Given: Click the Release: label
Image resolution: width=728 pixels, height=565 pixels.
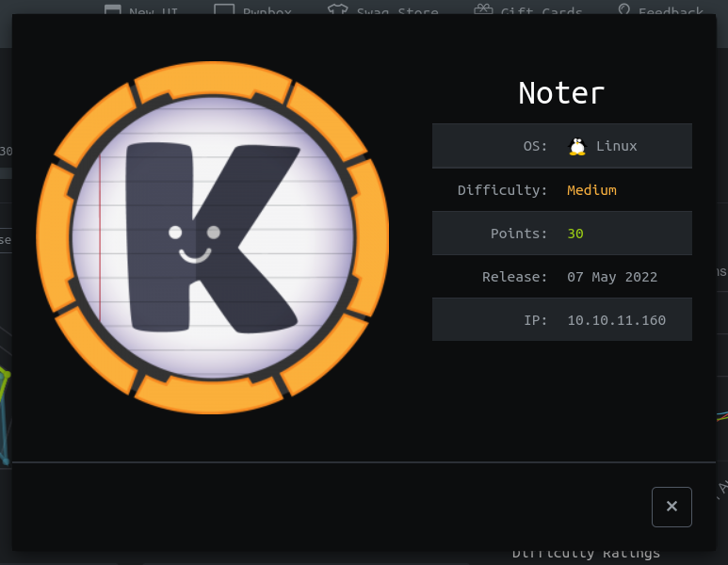Looking at the screenshot, I should click(x=515, y=277).
